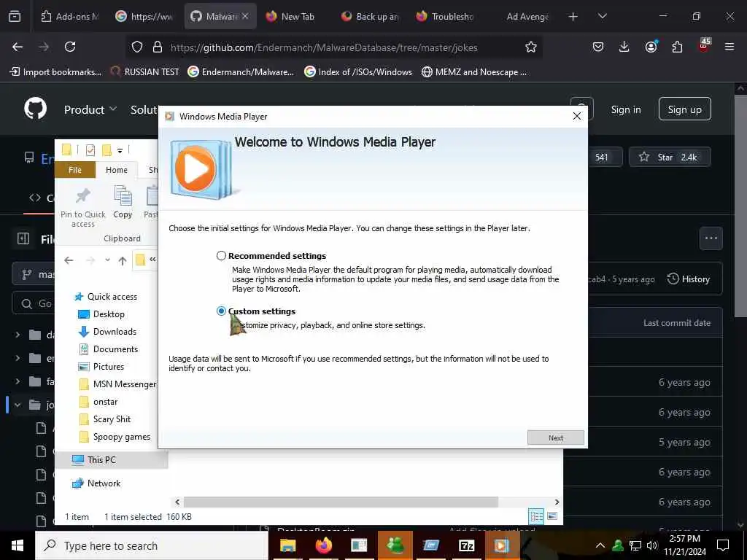Click Copy in the Explorer ribbon

(123, 203)
